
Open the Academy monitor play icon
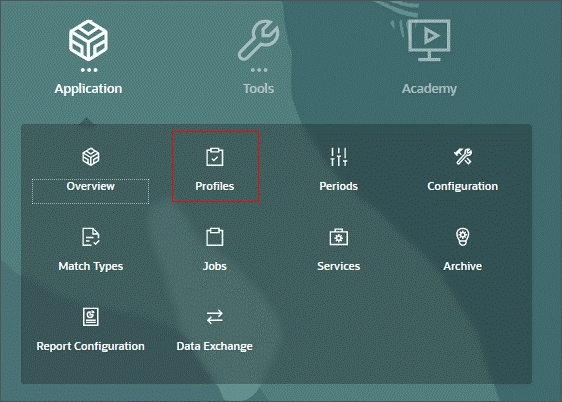[x=429, y=40]
